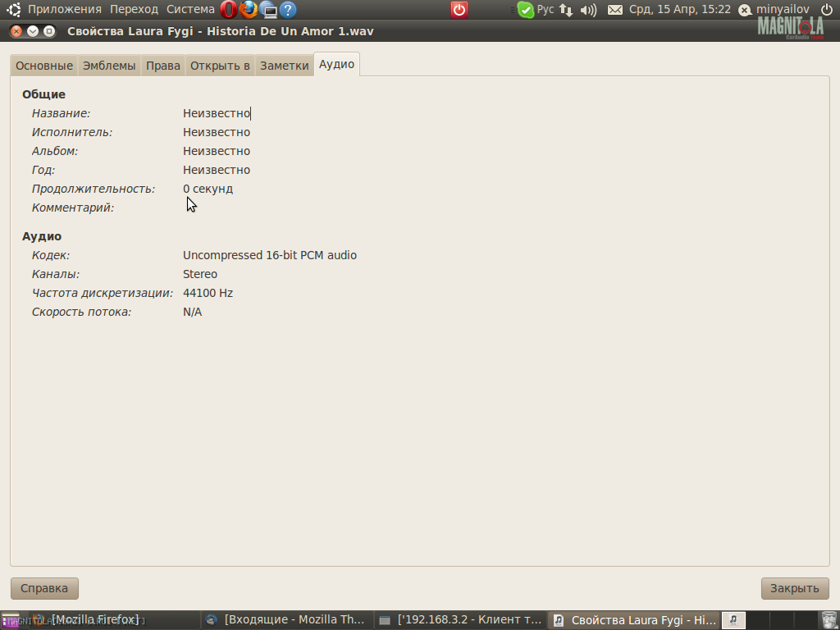Viewport: 840px width, 630px height.
Task: Switch to the Основные tab
Action: click(x=44, y=66)
